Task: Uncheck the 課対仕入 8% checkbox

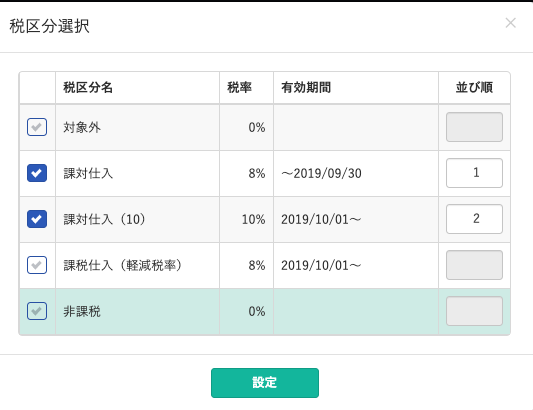Action: (x=37, y=173)
